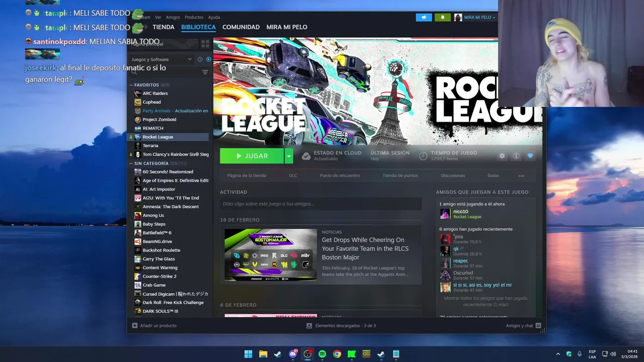Show Rocket League info panel

point(516,156)
